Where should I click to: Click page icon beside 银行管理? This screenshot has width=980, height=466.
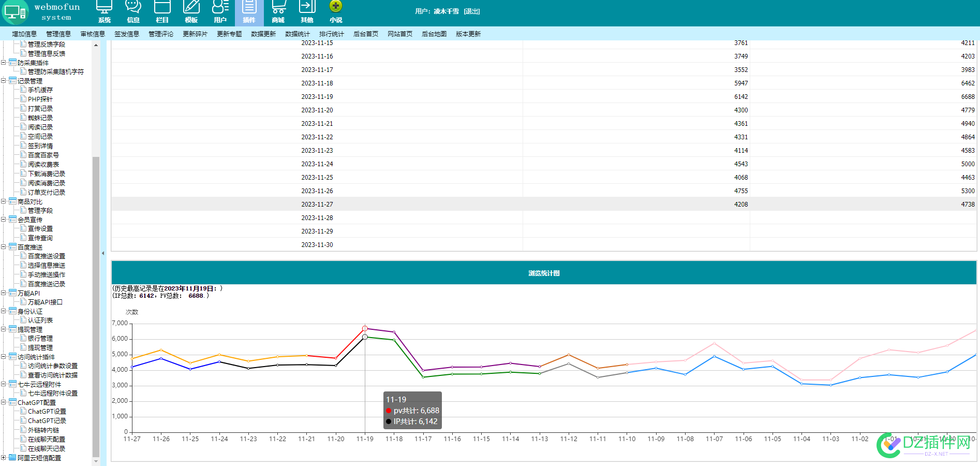click(x=23, y=338)
